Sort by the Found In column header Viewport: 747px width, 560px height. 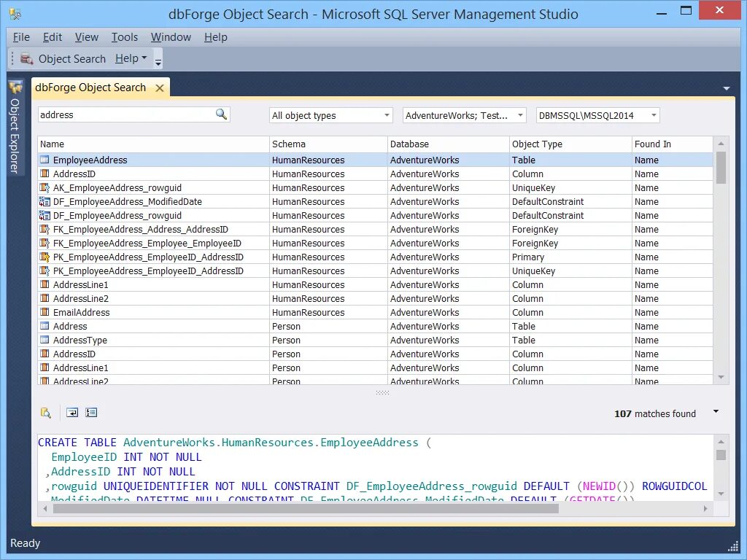pyautogui.click(x=672, y=144)
